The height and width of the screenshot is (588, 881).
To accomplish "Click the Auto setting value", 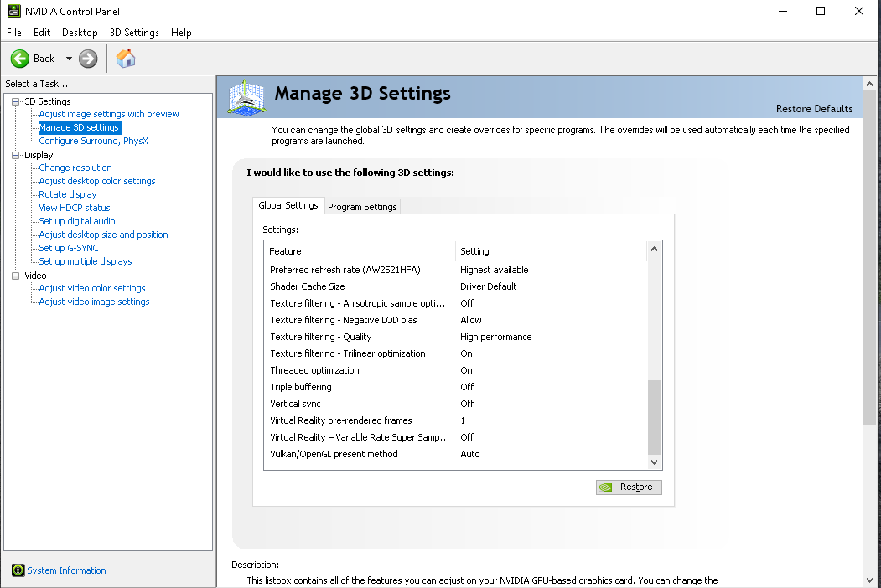I will pyautogui.click(x=469, y=454).
